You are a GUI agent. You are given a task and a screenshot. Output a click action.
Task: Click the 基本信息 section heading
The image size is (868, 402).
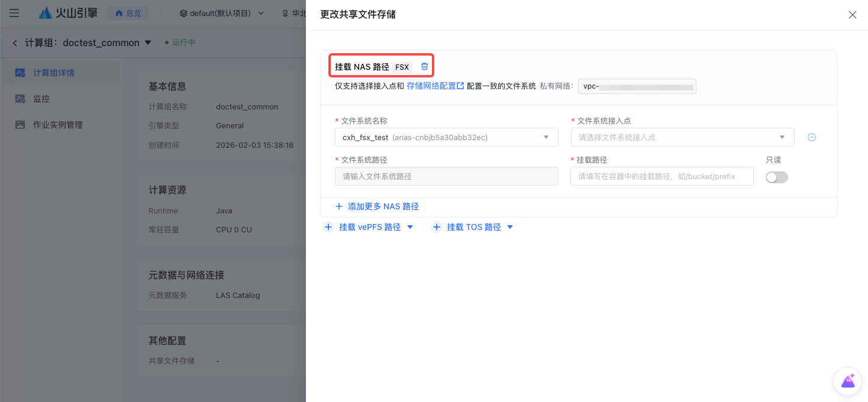tap(167, 86)
